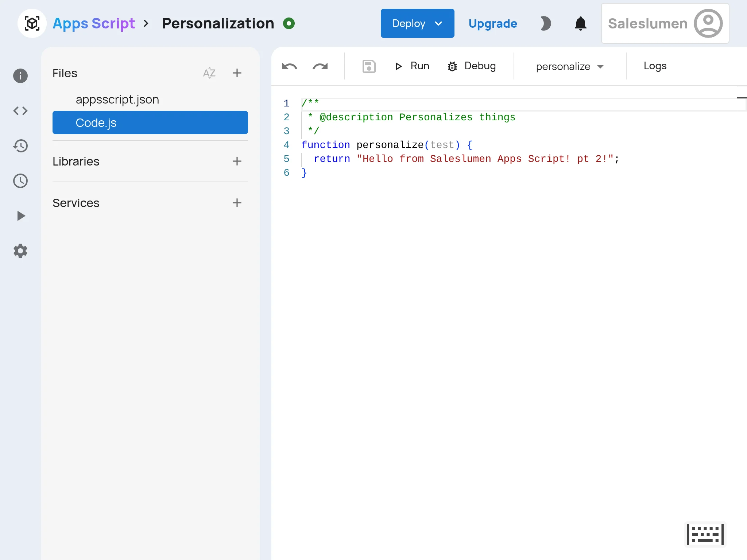Image resolution: width=747 pixels, height=560 pixels.
Task: Click the breadcrumb chevron after Apps Script
Action: (146, 24)
